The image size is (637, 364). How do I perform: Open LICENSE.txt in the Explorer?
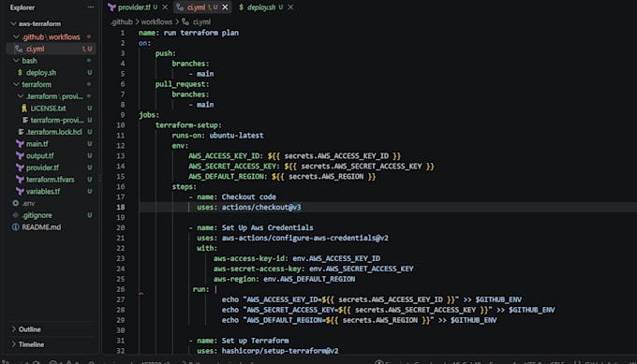pos(48,109)
